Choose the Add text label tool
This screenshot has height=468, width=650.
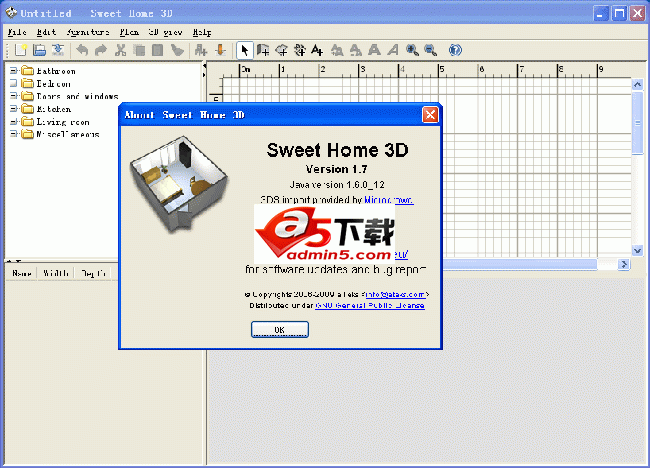[318, 50]
